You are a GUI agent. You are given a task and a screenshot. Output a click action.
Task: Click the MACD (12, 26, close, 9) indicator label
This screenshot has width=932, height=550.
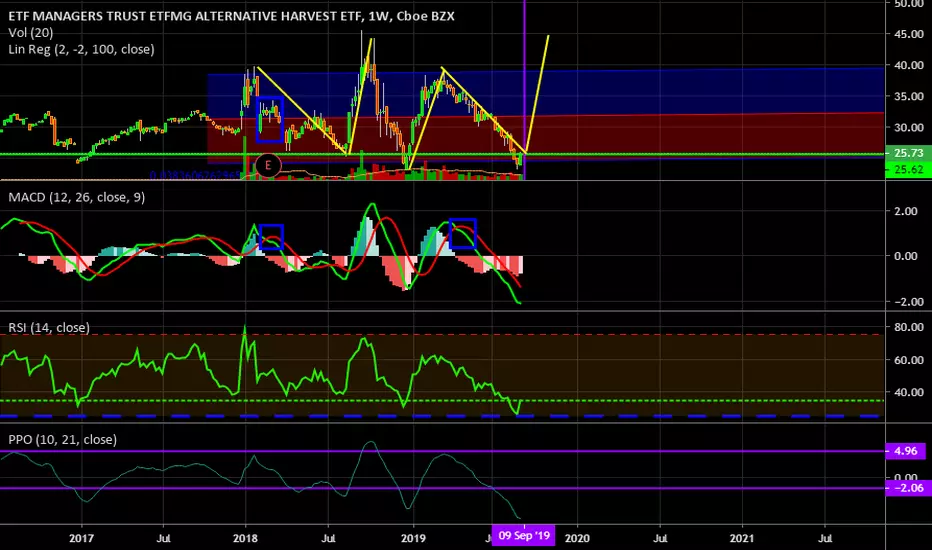(x=77, y=197)
